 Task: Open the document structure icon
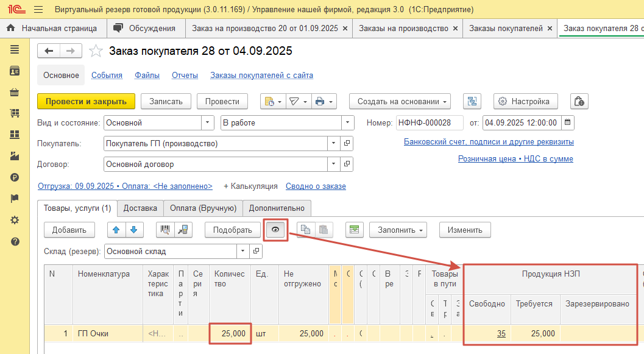[x=472, y=102]
